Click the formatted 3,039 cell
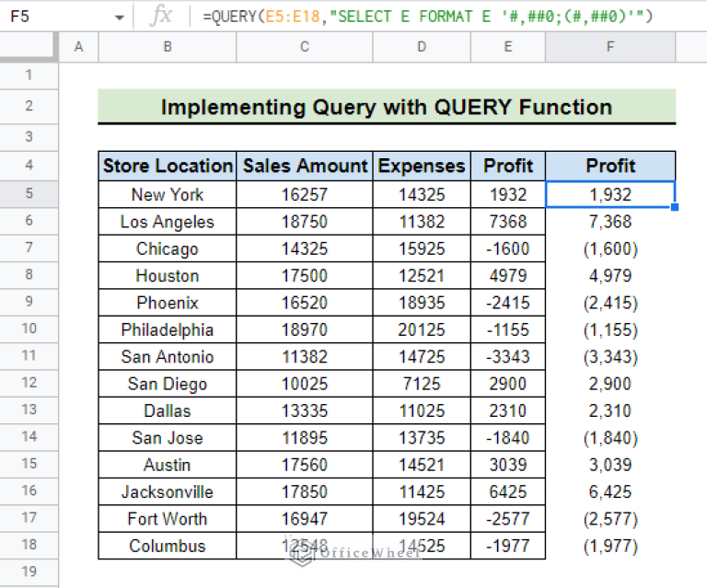707x588 pixels. 610,465
